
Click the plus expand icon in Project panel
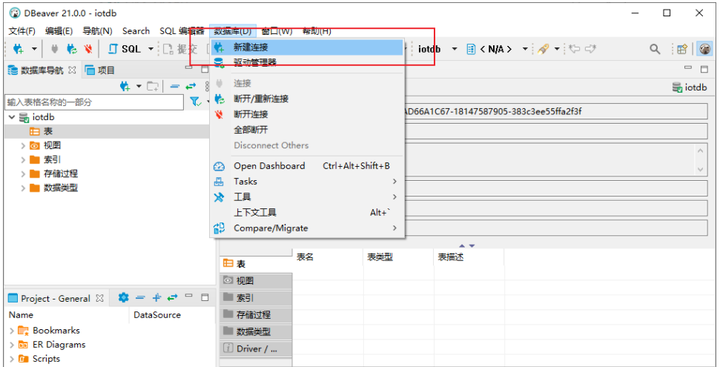click(157, 298)
